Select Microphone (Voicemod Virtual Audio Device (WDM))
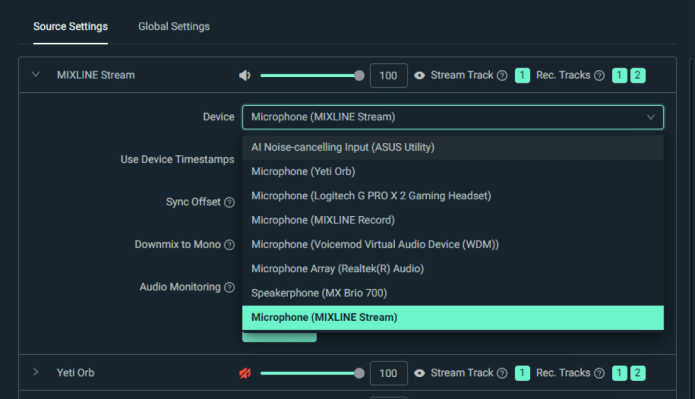This screenshot has height=399, width=695. pyautogui.click(x=453, y=245)
